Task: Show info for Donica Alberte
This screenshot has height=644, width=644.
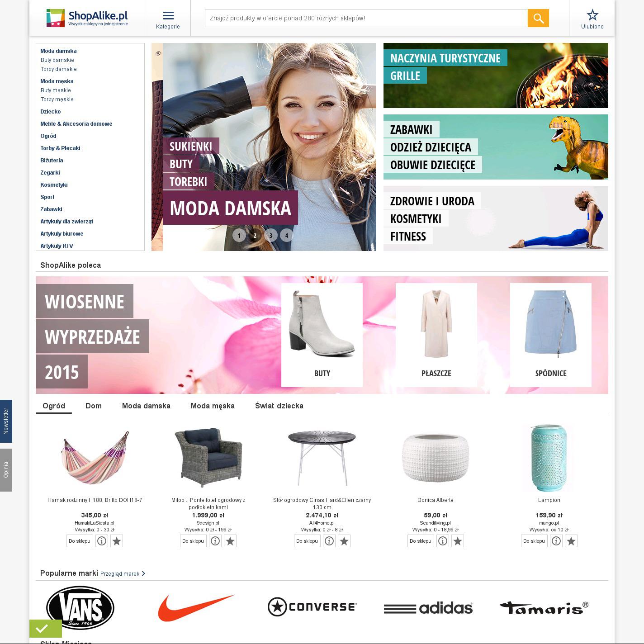Action: point(443,541)
